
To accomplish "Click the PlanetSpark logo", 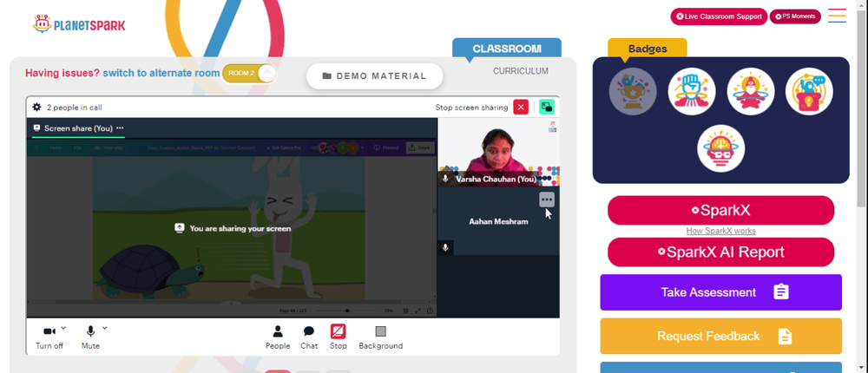I will 79,23.
